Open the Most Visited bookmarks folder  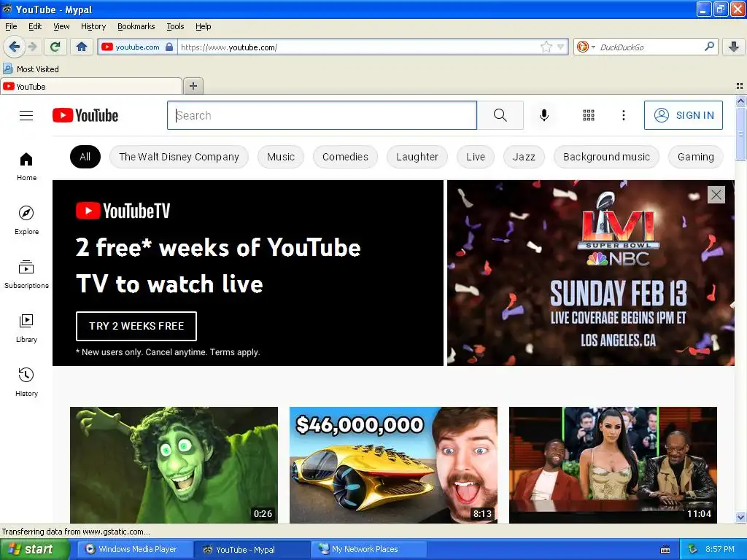(x=31, y=69)
